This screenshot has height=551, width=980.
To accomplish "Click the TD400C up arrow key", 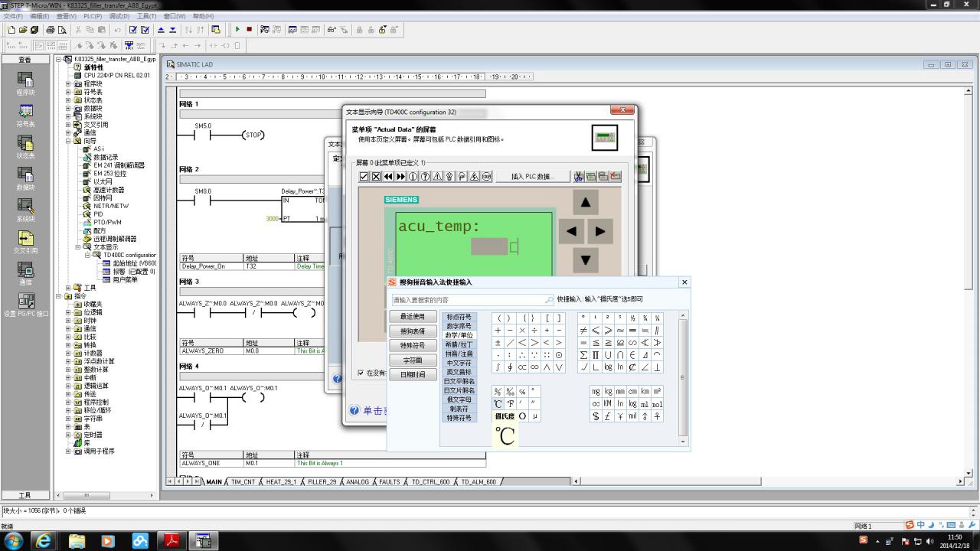I will point(585,202).
